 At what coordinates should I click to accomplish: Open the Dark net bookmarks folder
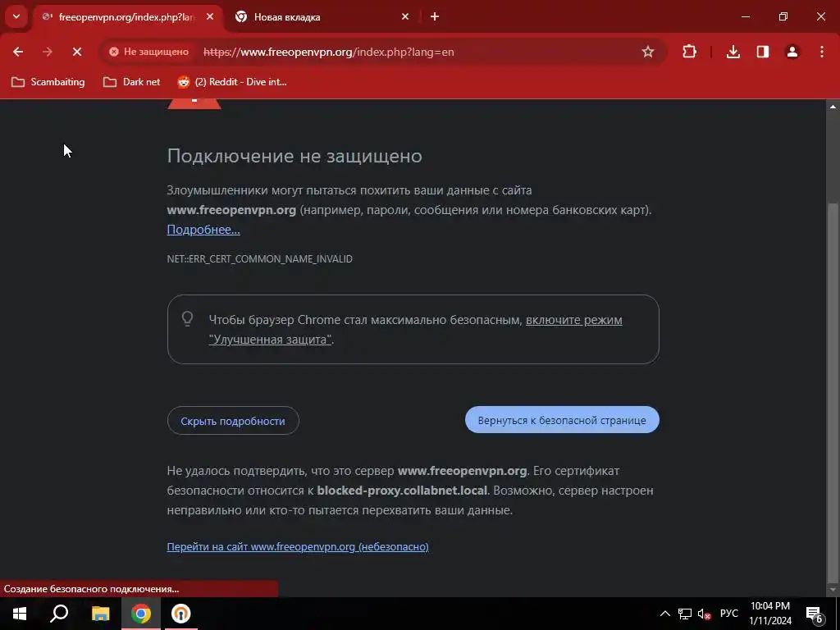click(132, 82)
